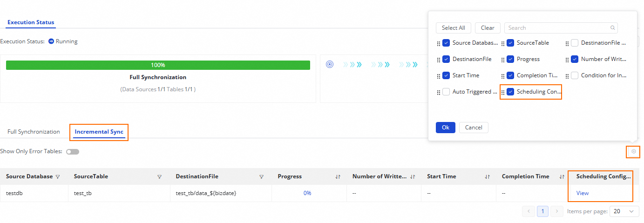
Task: Sort by Completion Time column arrows
Action: click(562, 177)
